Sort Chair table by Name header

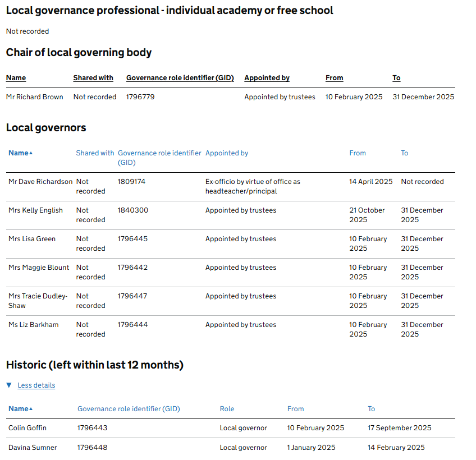(x=16, y=78)
